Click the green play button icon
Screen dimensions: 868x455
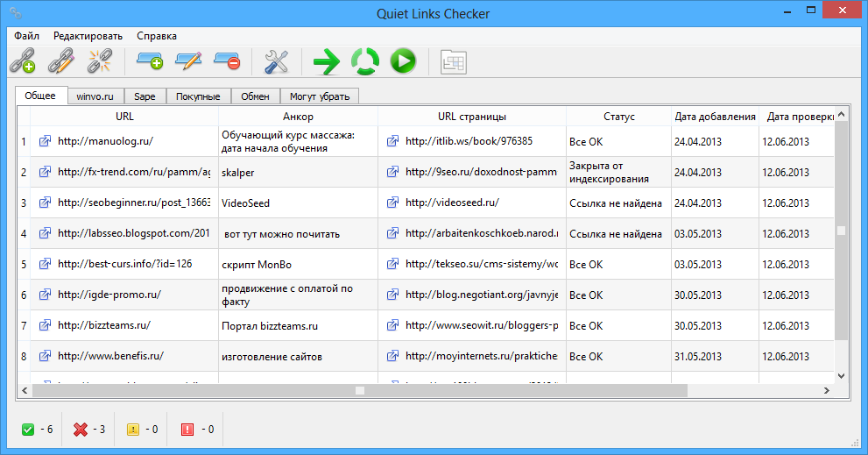(x=403, y=61)
